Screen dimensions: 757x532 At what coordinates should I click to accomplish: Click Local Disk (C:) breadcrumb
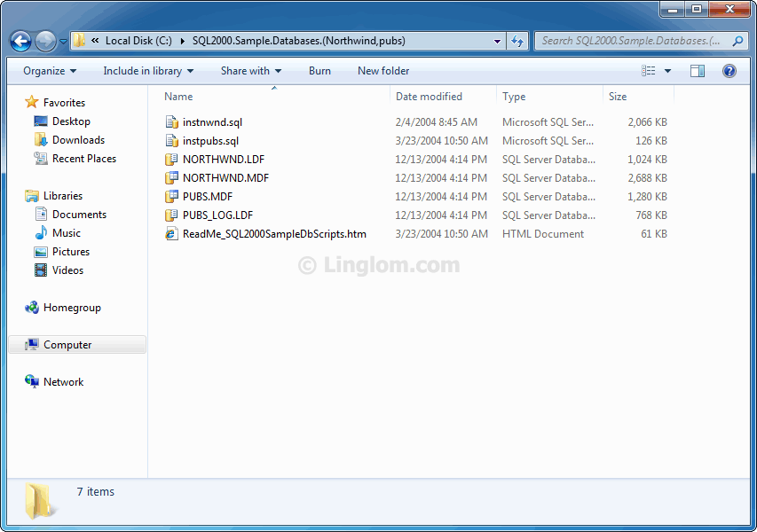(138, 41)
